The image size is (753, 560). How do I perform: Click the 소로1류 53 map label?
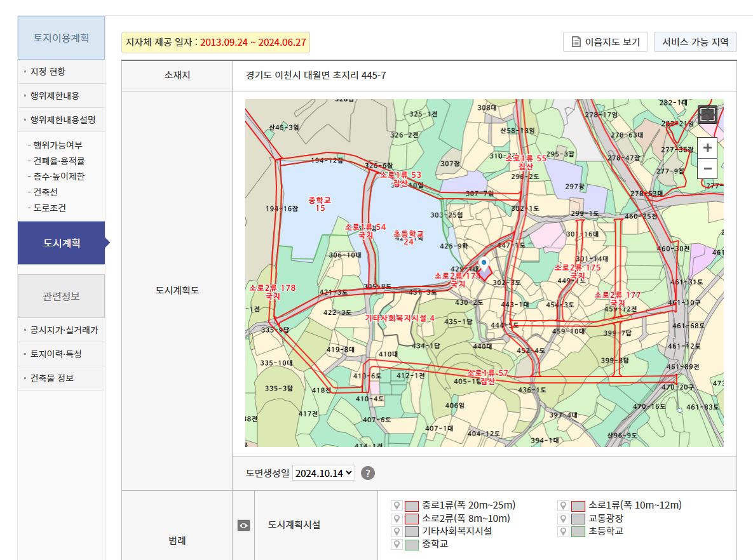click(x=400, y=179)
